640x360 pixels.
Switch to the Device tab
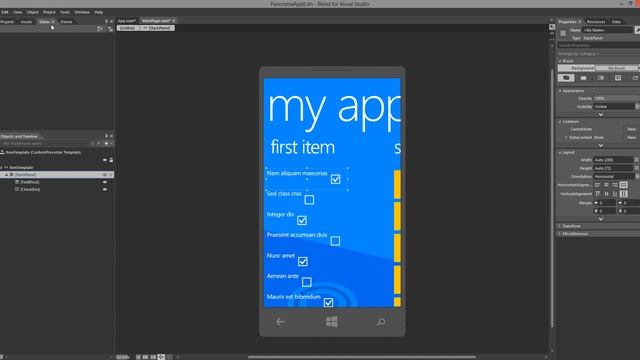click(67, 22)
